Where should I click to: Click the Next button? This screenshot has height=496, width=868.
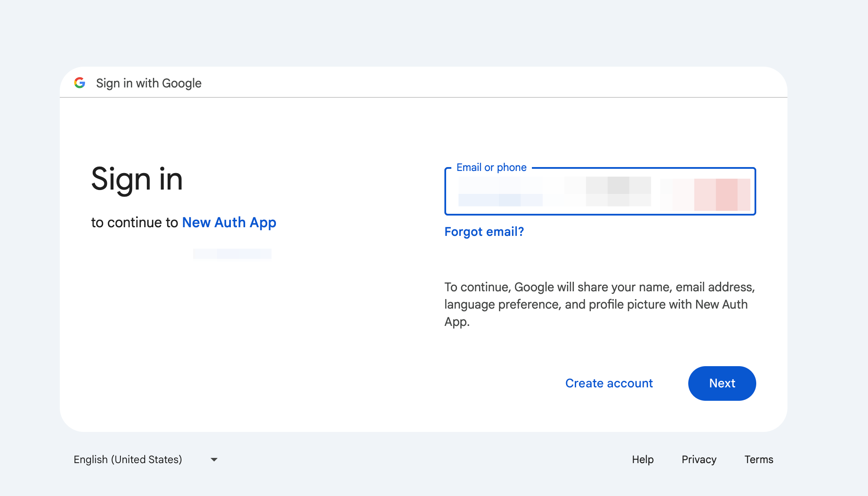point(722,383)
